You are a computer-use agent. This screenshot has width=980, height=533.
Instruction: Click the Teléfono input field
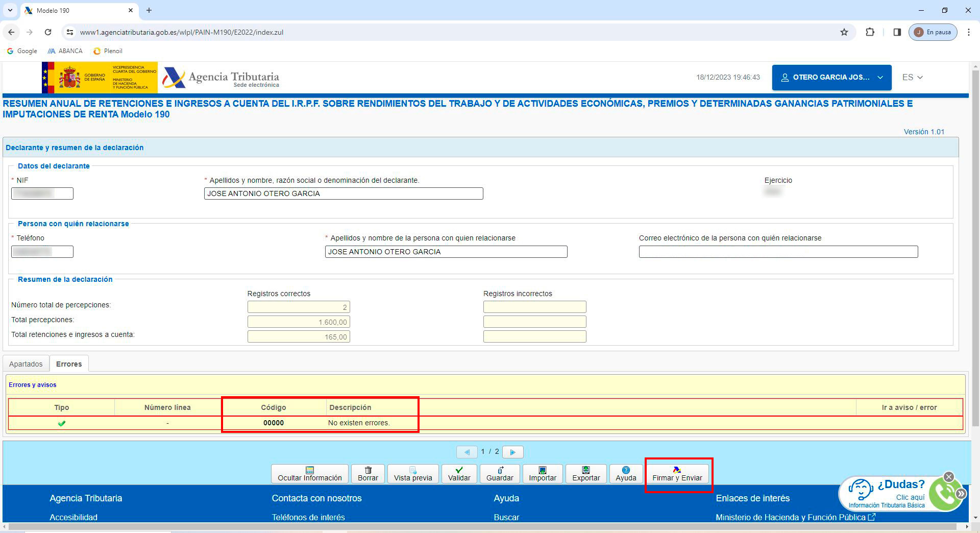(x=42, y=252)
